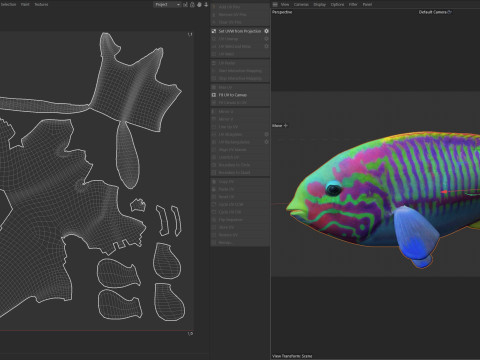Screen dimensions: 480x360
Task: Choose Boundary to Quad command
Action: pos(240,173)
